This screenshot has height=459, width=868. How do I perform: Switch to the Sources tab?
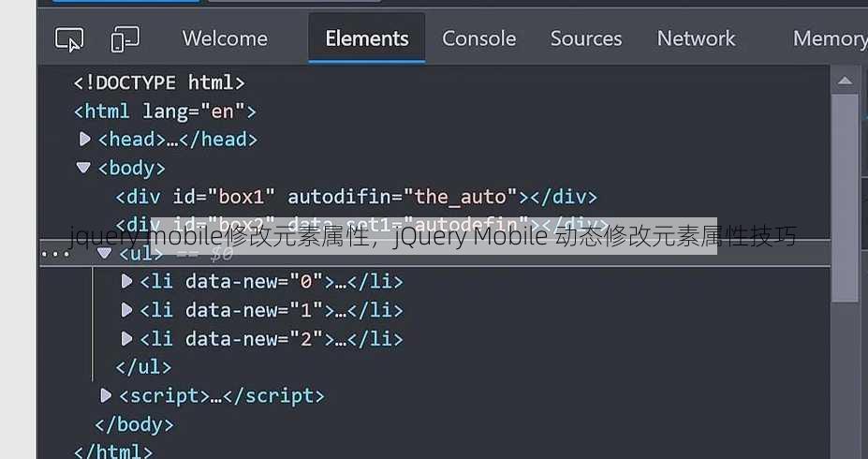pyautogui.click(x=586, y=38)
